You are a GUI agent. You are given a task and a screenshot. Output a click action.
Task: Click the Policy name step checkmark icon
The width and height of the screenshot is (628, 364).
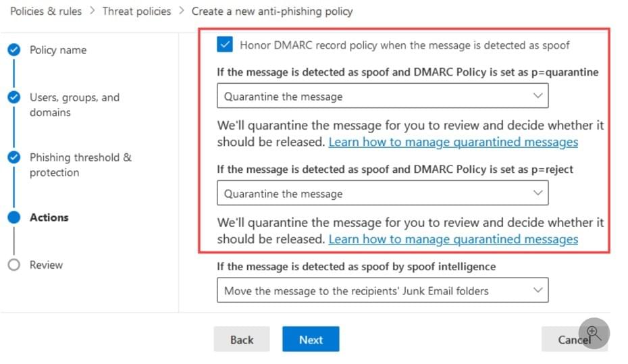coord(14,50)
